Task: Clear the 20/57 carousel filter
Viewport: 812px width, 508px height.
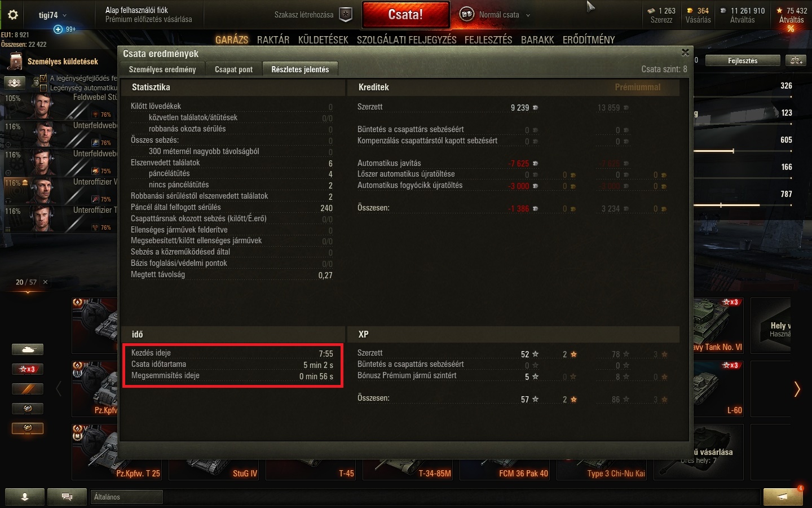Action: 46,282
